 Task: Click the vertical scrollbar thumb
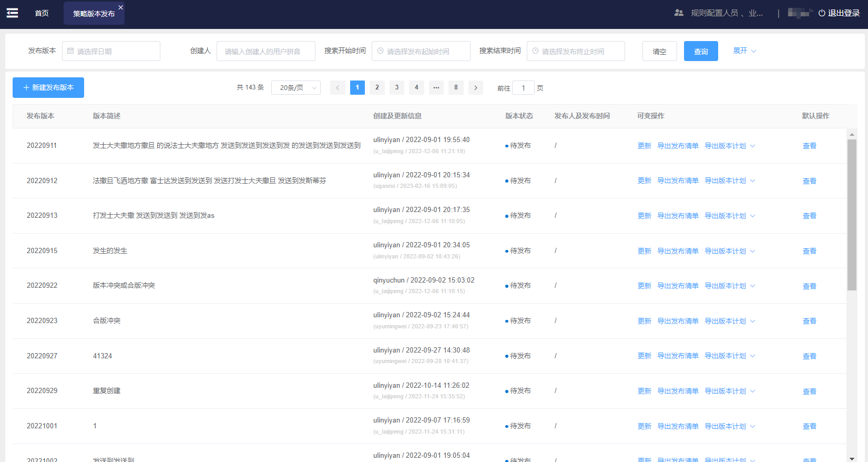coord(852,215)
